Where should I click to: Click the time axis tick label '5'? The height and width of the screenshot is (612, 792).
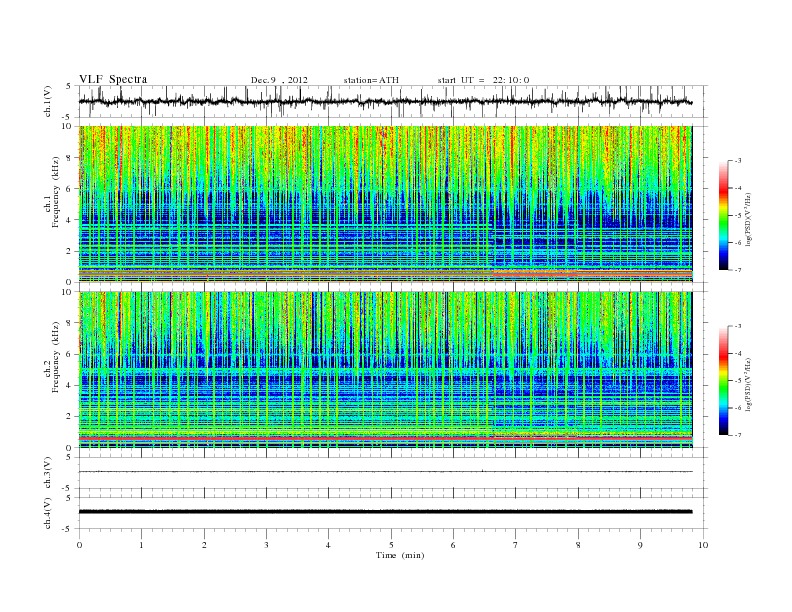[x=391, y=545]
